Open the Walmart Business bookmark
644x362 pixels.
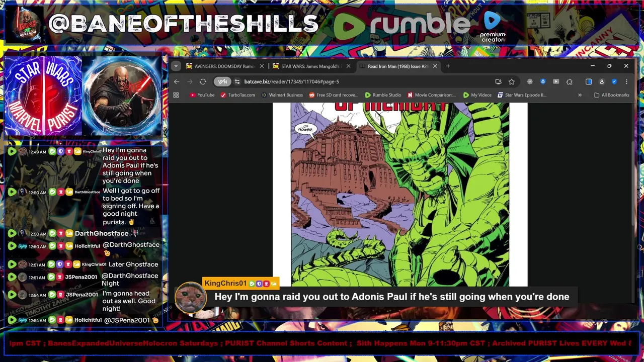pos(282,95)
